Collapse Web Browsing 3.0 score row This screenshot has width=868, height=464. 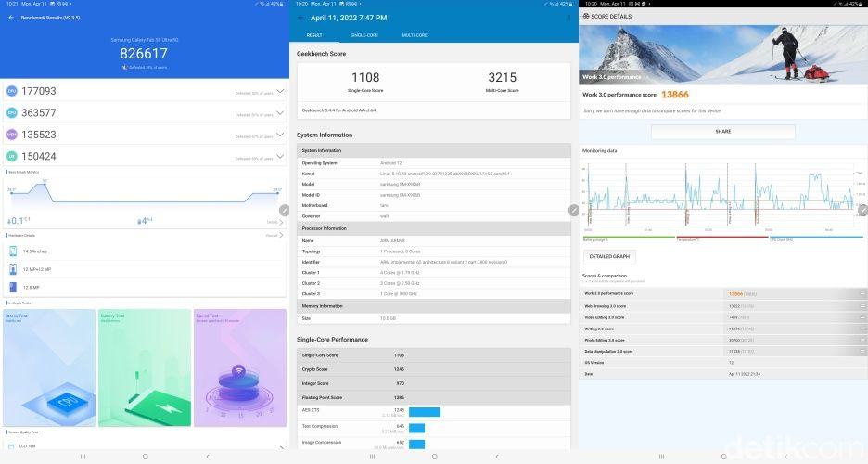coord(862,306)
